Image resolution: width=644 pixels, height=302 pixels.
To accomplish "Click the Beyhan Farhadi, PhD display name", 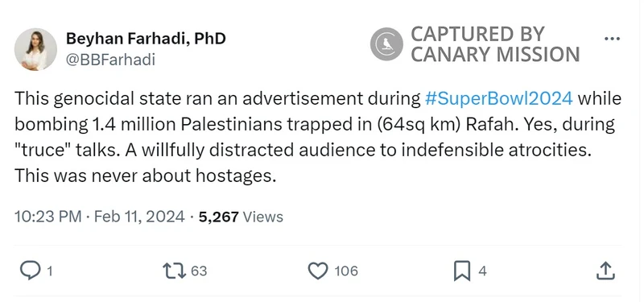I will (x=146, y=39).
